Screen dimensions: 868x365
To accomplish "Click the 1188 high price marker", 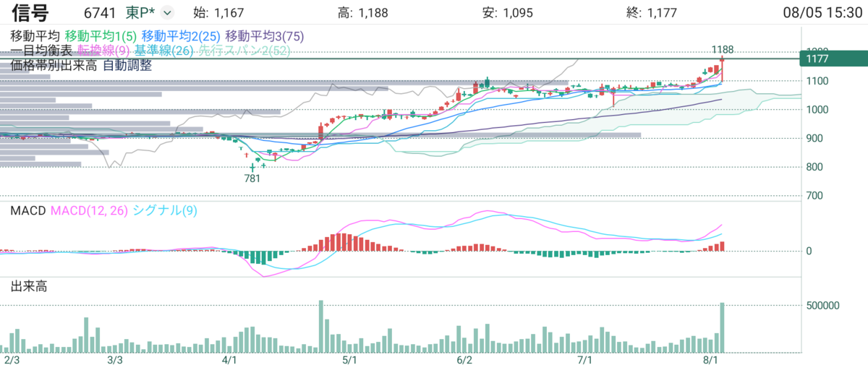I will point(722,49).
